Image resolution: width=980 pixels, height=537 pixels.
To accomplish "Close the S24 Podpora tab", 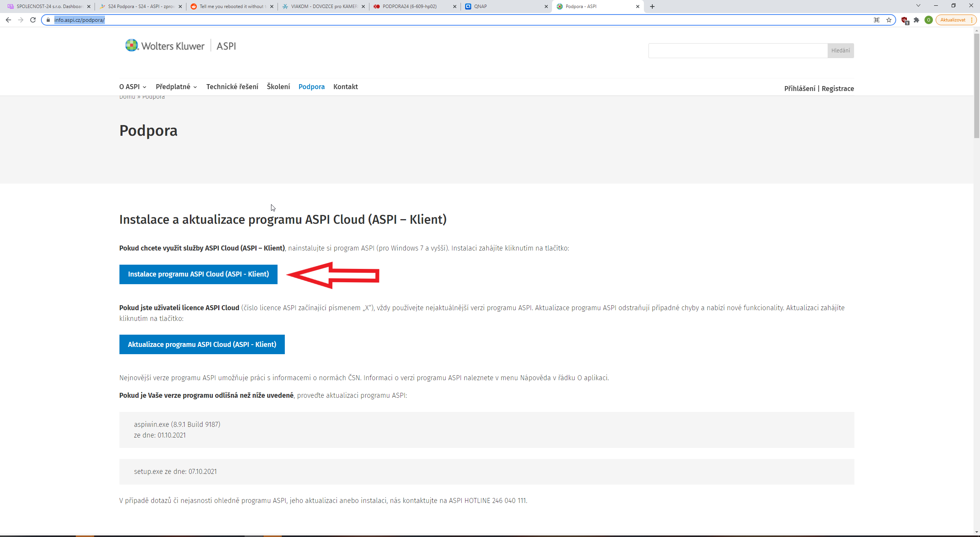I will tap(180, 7).
